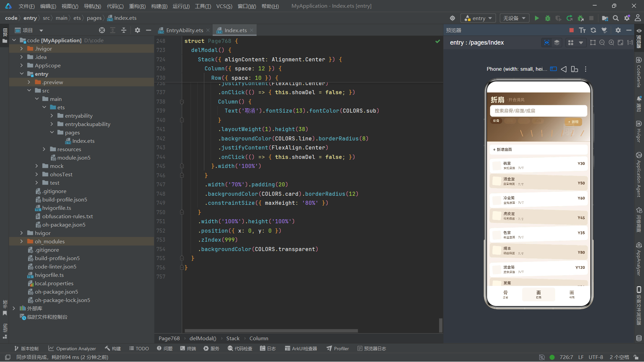Zoom out the preview with minus magnifier
Screen dimensions: 644x362
coord(602,43)
